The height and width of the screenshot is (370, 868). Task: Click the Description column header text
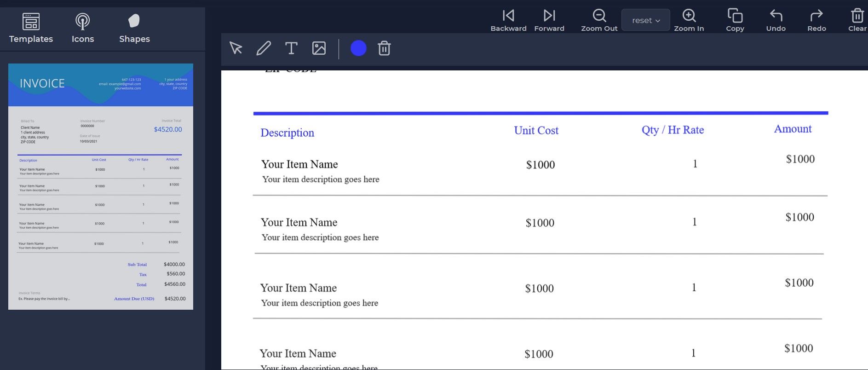pyautogui.click(x=287, y=133)
